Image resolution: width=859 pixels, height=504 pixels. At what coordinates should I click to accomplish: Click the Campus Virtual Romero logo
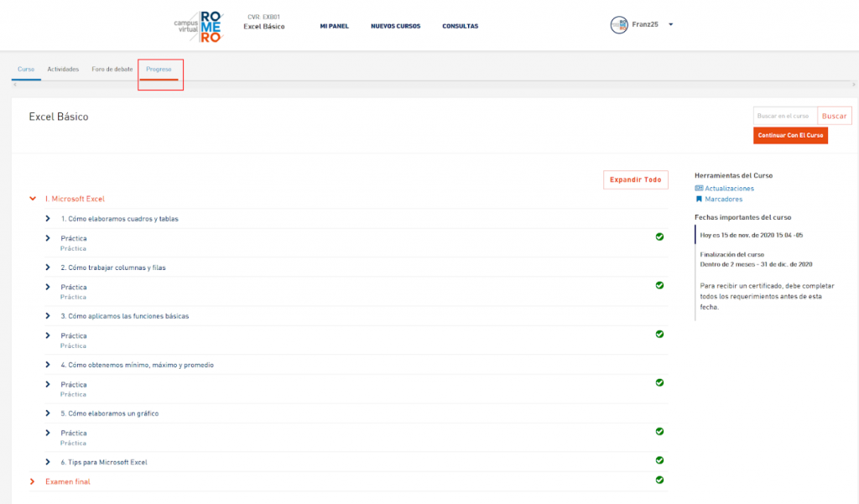[198, 26]
